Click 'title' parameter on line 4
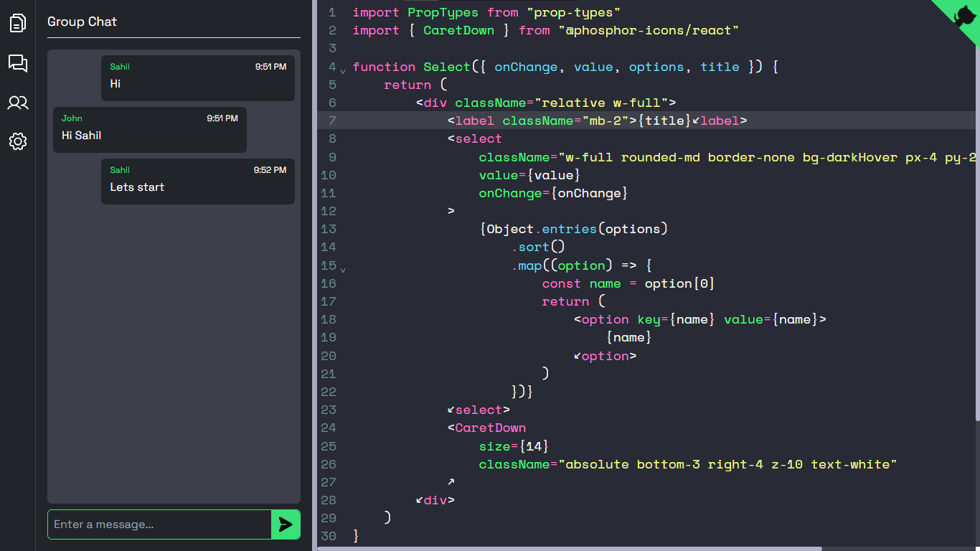This screenshot has height=551, width=980. point(720,67)
